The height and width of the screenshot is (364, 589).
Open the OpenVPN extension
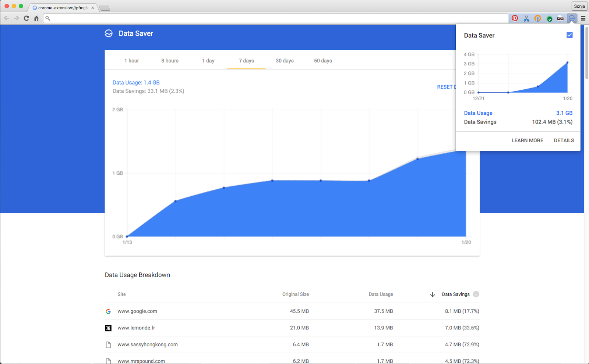[x=537, y=18]
